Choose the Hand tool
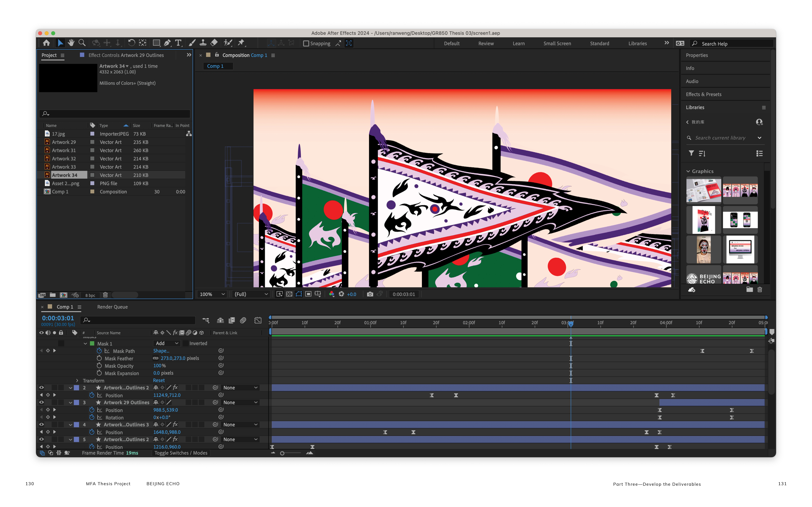This screenshot has width=812, height=507. [x=71, y=43]
